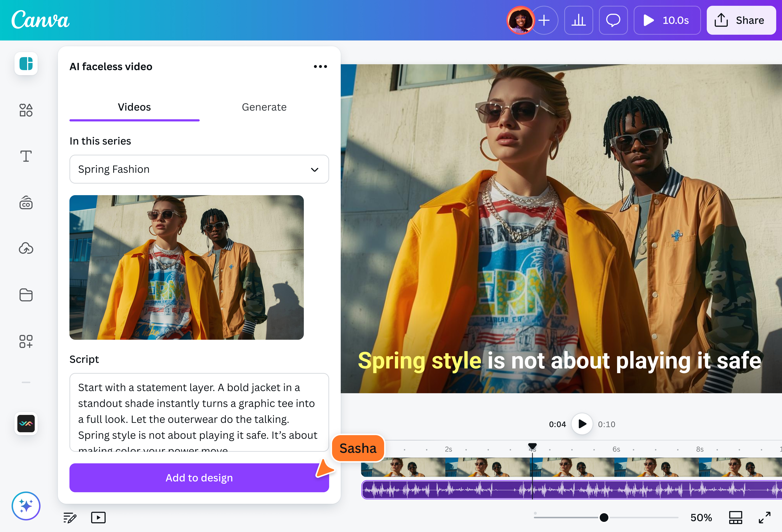
Task: Open the Elements panel icon
Action: (26, 110)
